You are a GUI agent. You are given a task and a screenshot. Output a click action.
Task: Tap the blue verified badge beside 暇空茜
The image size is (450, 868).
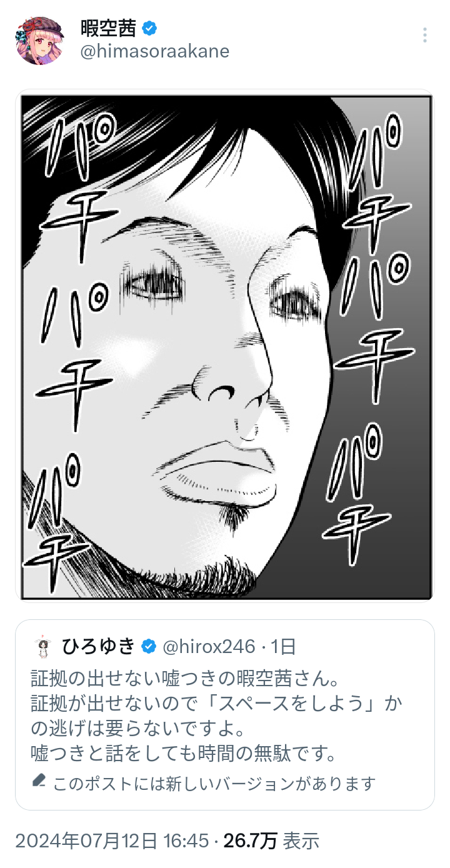click(149, 28)
